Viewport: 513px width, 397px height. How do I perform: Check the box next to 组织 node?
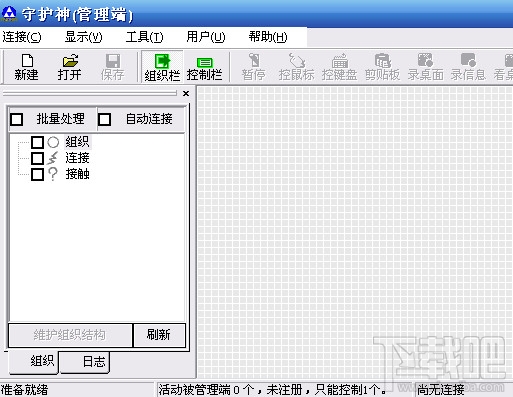(x=37, y=142)
